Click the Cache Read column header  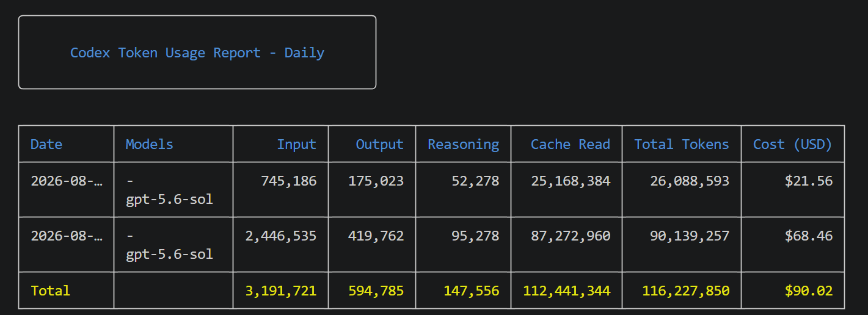(570, 144)
